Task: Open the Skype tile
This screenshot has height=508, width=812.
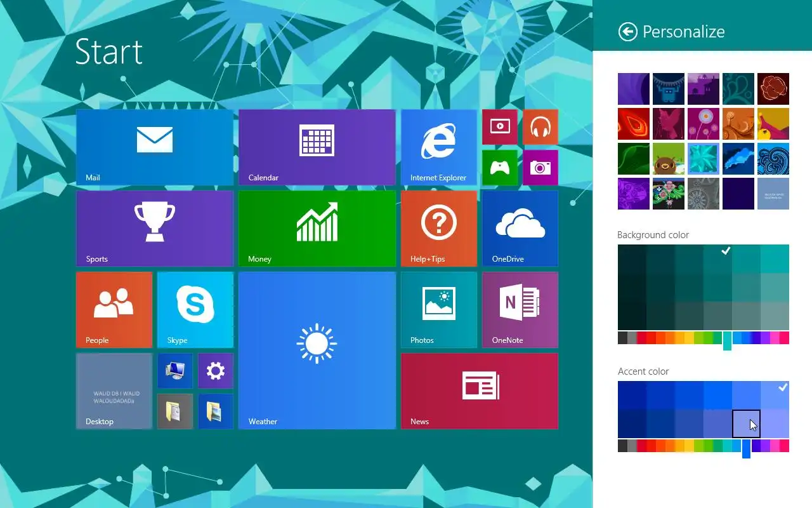Action: click(195, 310)
